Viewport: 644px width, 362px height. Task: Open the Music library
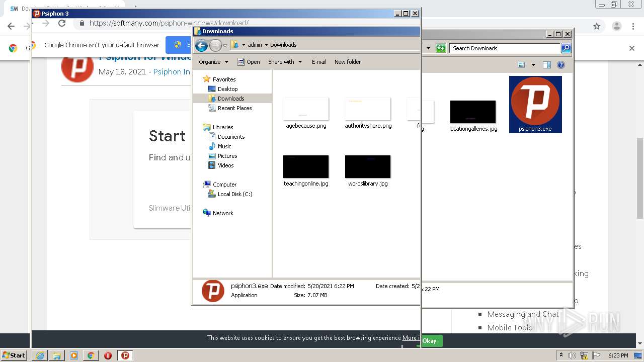pos(224,146)
